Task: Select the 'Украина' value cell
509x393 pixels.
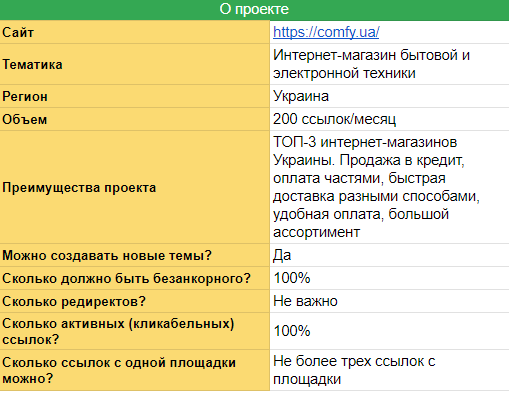Action: [389, 96]
